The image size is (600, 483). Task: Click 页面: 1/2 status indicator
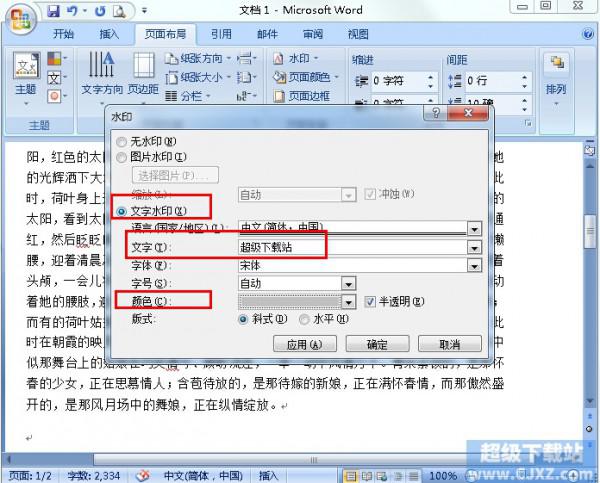click(x=30, y=476)
